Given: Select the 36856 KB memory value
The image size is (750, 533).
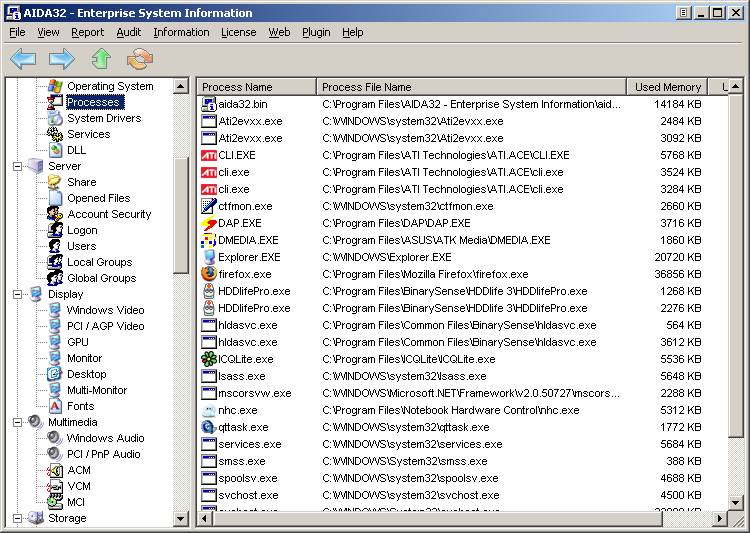Looking at the screenshot, I should click(677, 274).
